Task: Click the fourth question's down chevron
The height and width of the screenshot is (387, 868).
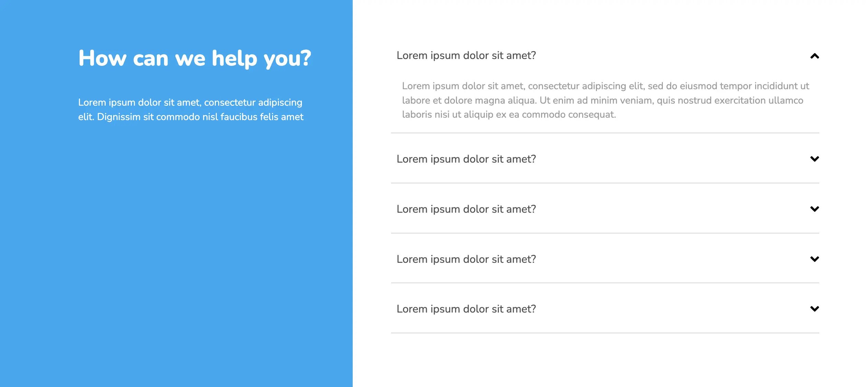Action: tap(814, 259)
